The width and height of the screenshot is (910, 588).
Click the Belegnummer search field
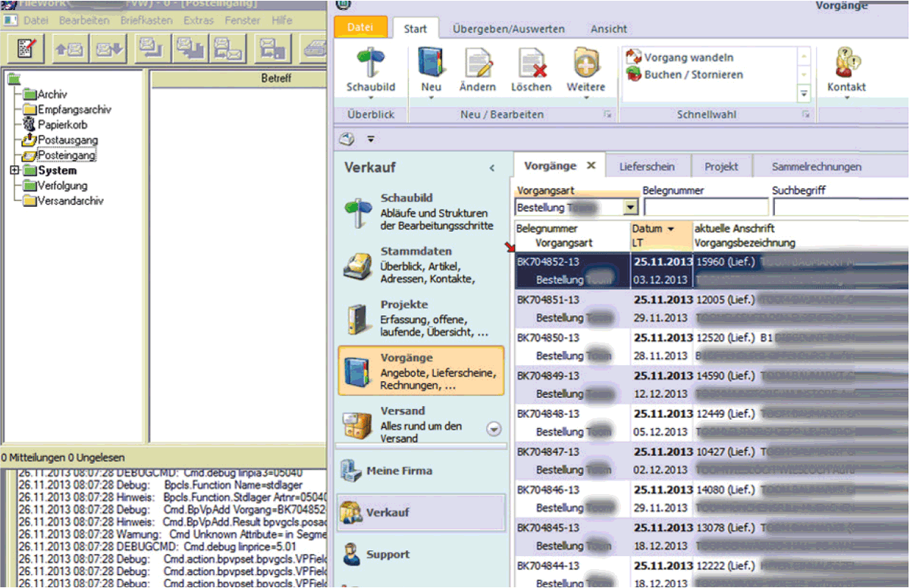tap(705, 207)
